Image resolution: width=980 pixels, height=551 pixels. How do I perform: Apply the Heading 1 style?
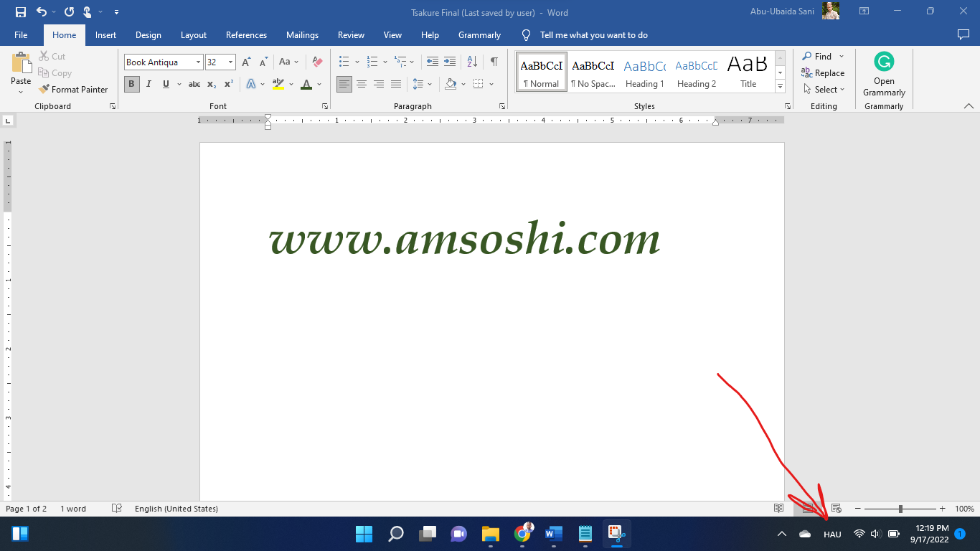[x=644, y=72]
